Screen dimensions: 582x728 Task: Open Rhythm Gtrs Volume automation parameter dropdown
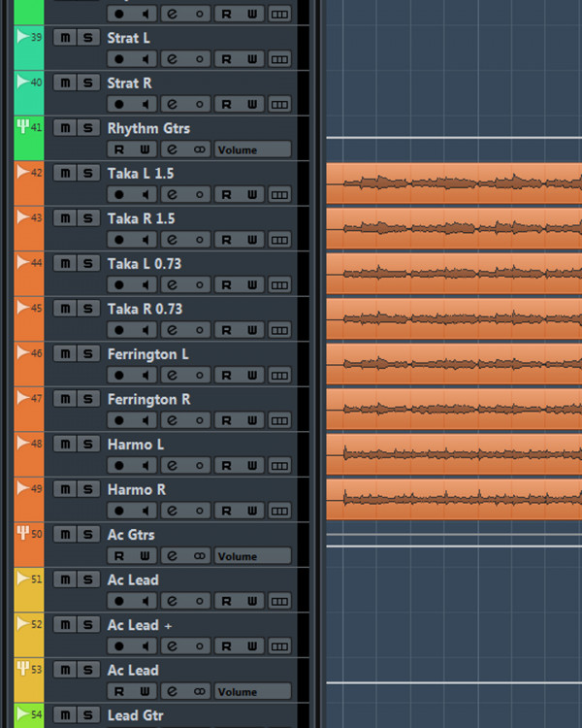tap(253, 149)
